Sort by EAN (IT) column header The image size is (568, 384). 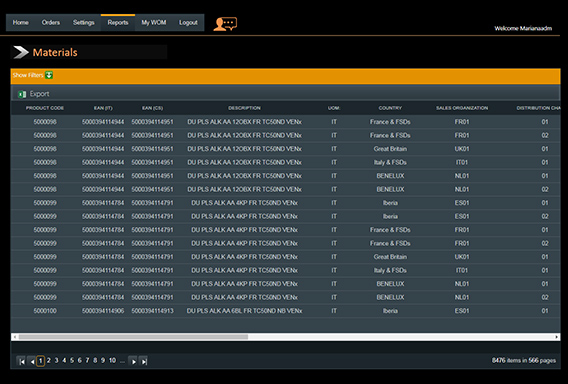click(103, 108)
